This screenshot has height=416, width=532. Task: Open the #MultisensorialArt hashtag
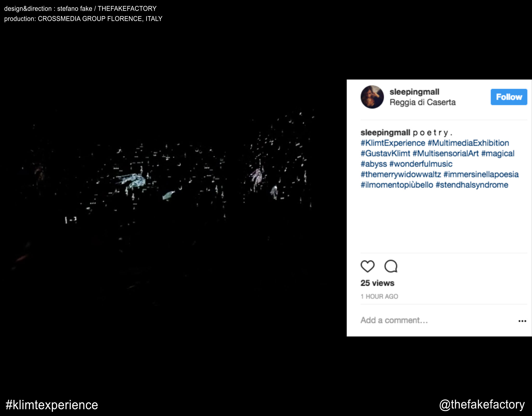click(445, 153)
